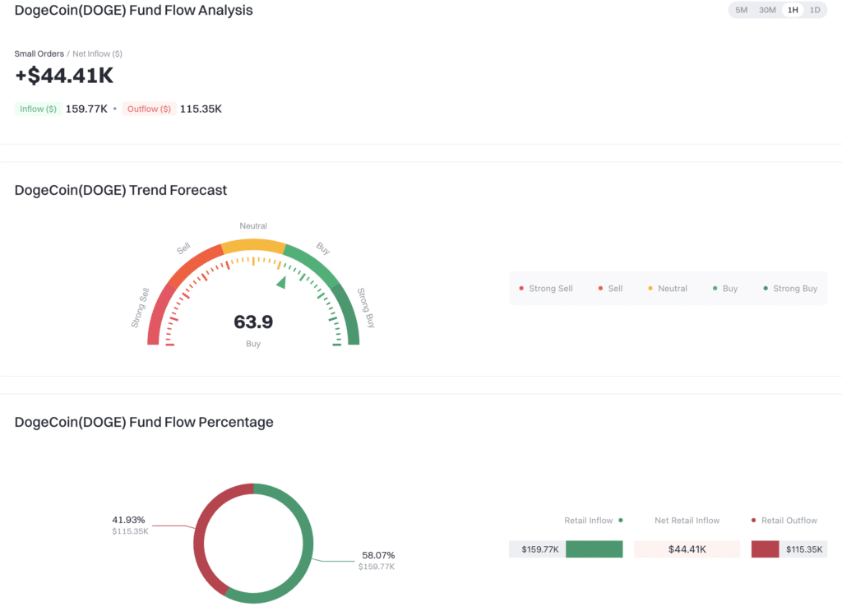Click the red Strong Sell legend dot
The image size is (842, 616).
521,289
